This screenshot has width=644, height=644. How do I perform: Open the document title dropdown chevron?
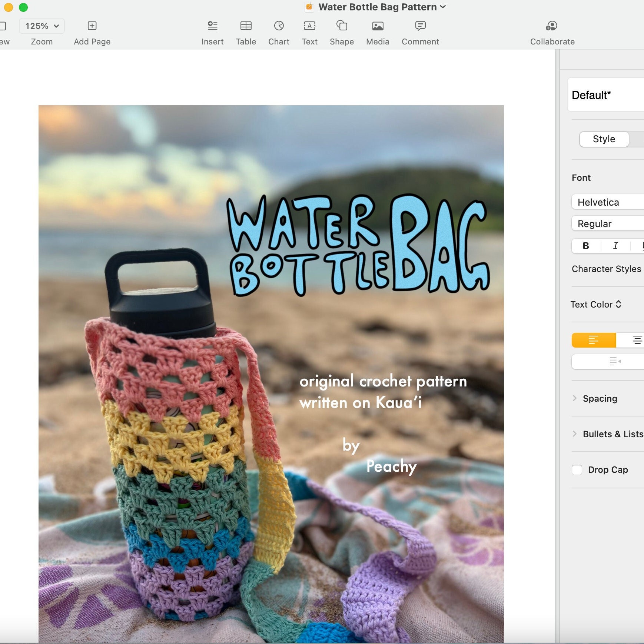click(443, 7)
